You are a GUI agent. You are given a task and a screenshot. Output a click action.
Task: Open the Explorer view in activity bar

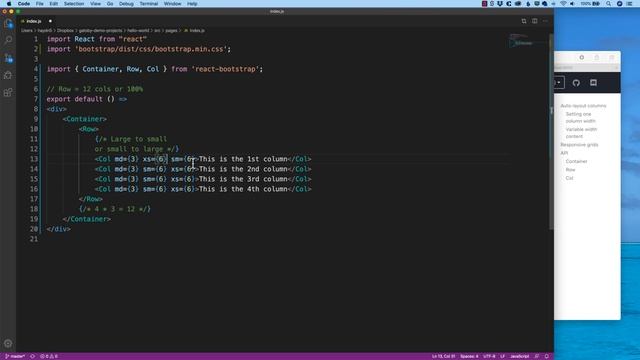pos(8,23)
